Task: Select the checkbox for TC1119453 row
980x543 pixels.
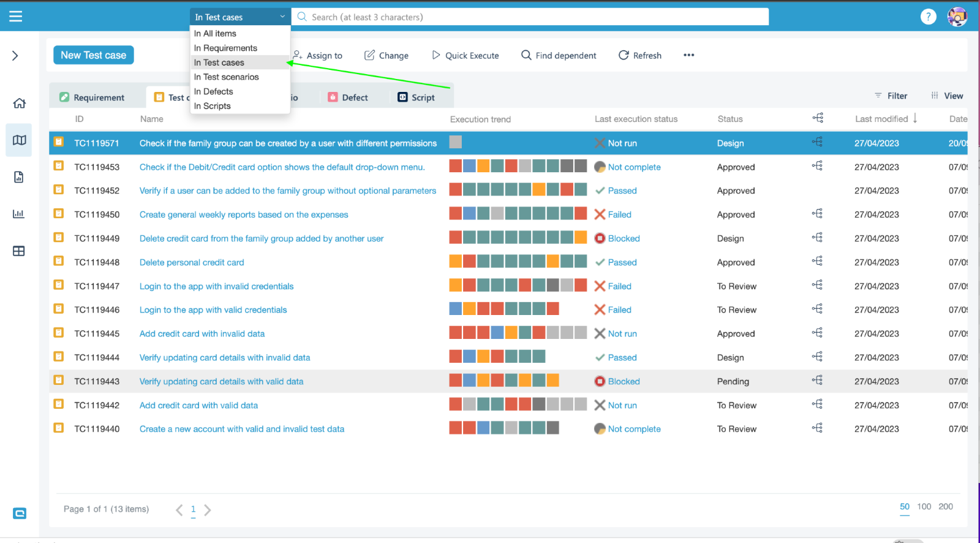Action: pyautogui.click(x=59, y=166)
